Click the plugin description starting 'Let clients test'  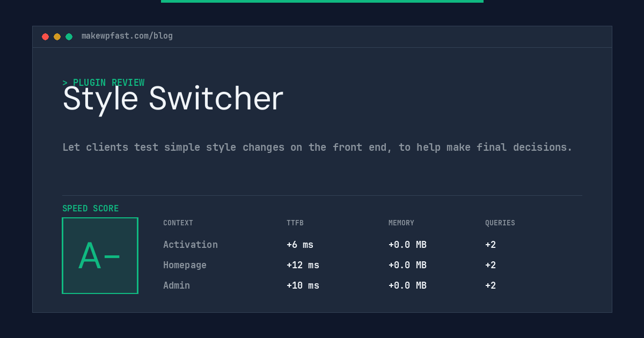(317, 147)
